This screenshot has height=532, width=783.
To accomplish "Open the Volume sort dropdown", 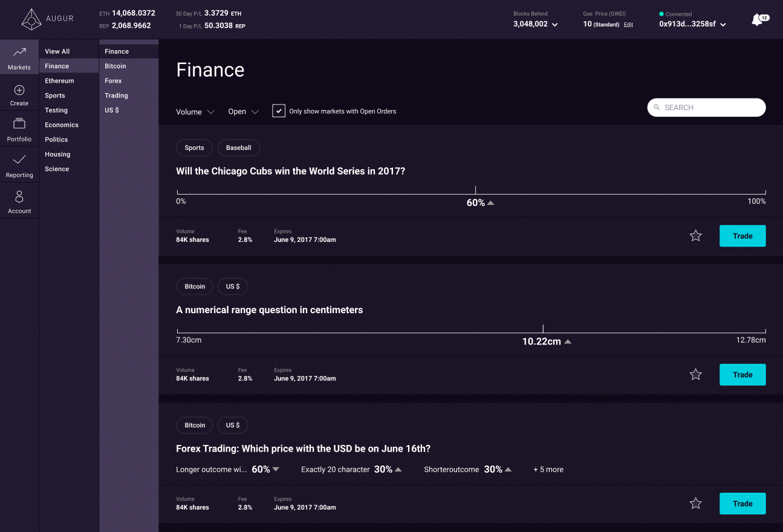I will pos(195,111).
